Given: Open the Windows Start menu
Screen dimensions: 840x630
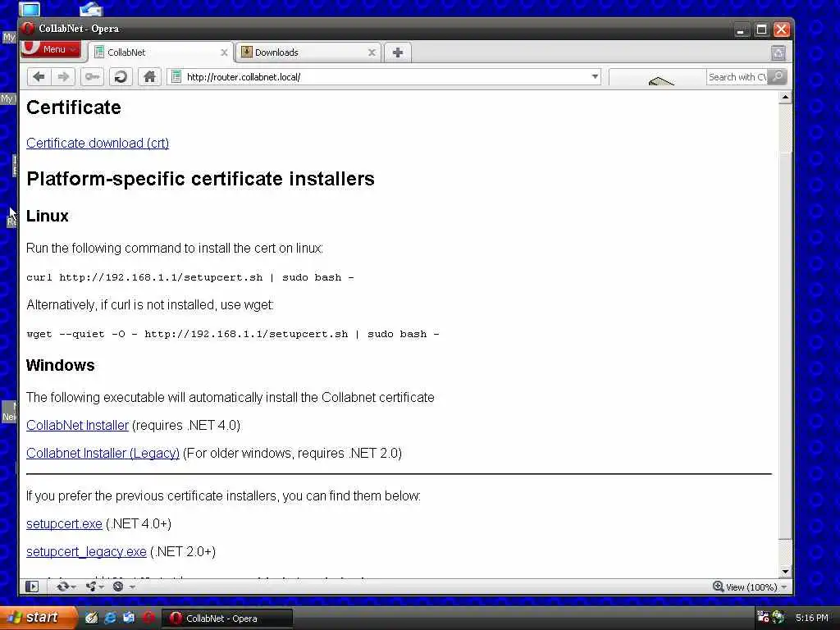Looking at the screenshot, I should click(38, 618).
